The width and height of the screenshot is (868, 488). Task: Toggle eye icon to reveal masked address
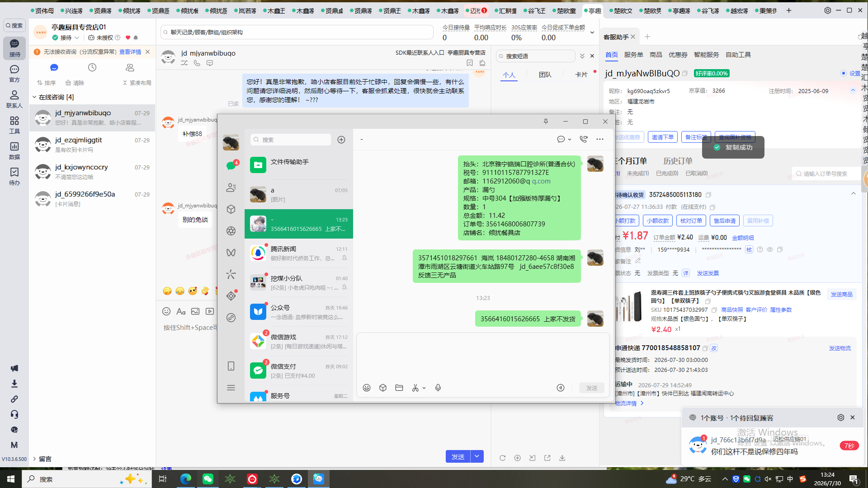[770, 249]
